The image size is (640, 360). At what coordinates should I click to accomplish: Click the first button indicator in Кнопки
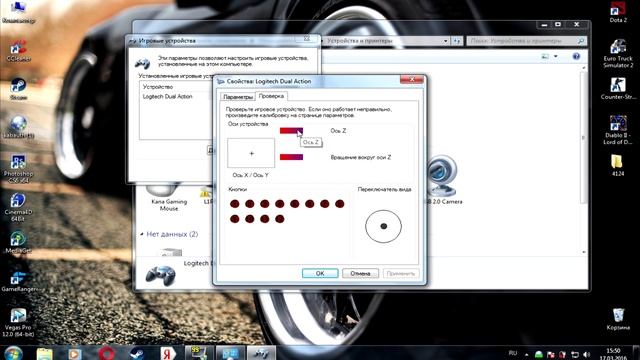point(234,204)
